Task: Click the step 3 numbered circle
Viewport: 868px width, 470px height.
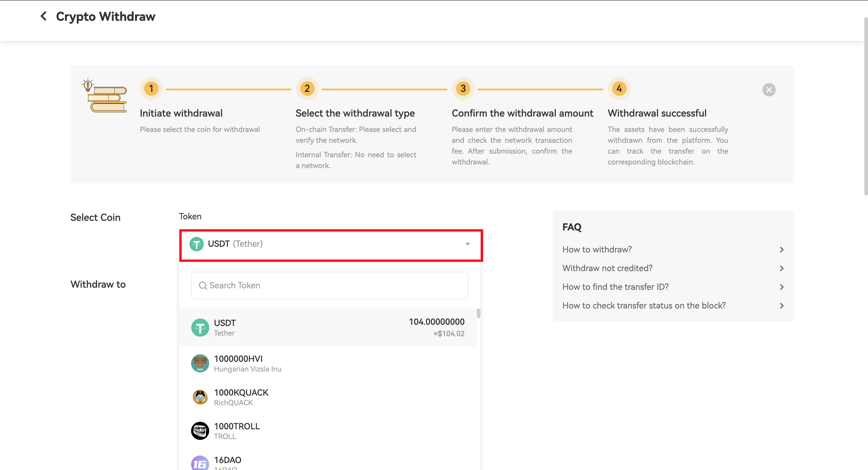Action: point(463,89)
